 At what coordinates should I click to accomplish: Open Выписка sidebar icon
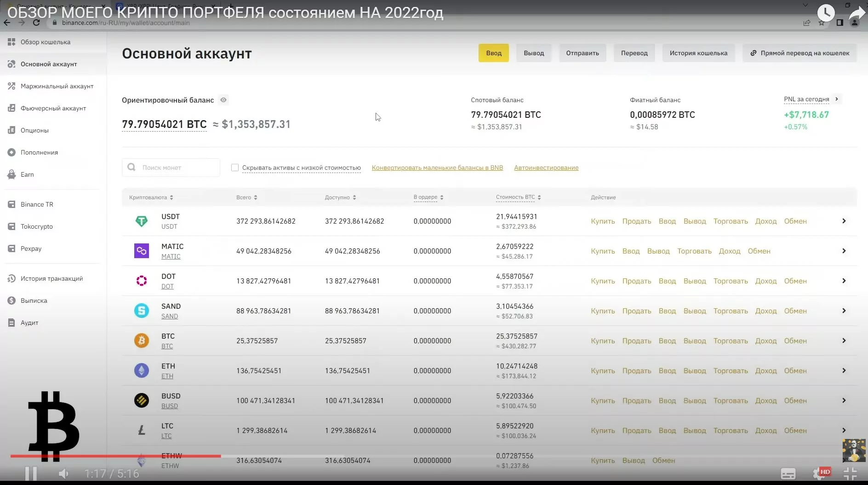[11, 300]
